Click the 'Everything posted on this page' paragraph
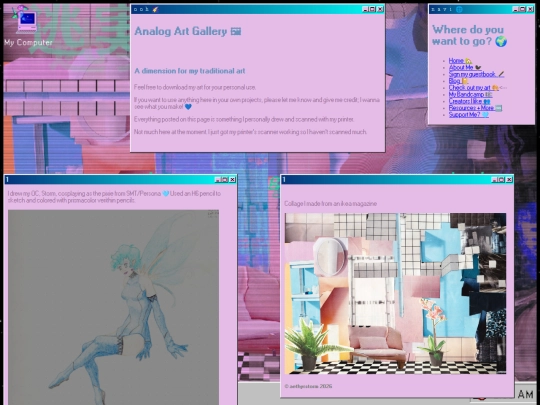Image resolution: width=540 pixels, height=405 pixels. (244, 119)
